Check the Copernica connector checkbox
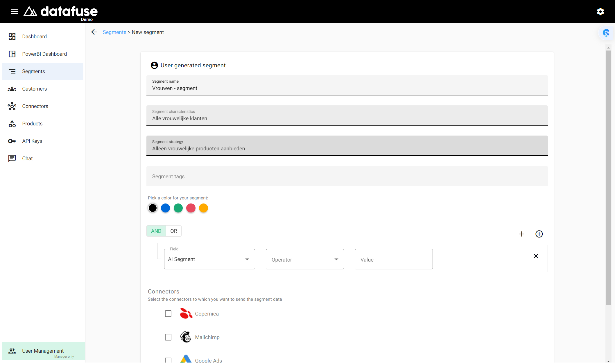This screenshot has height=364, width=615. 168,314
